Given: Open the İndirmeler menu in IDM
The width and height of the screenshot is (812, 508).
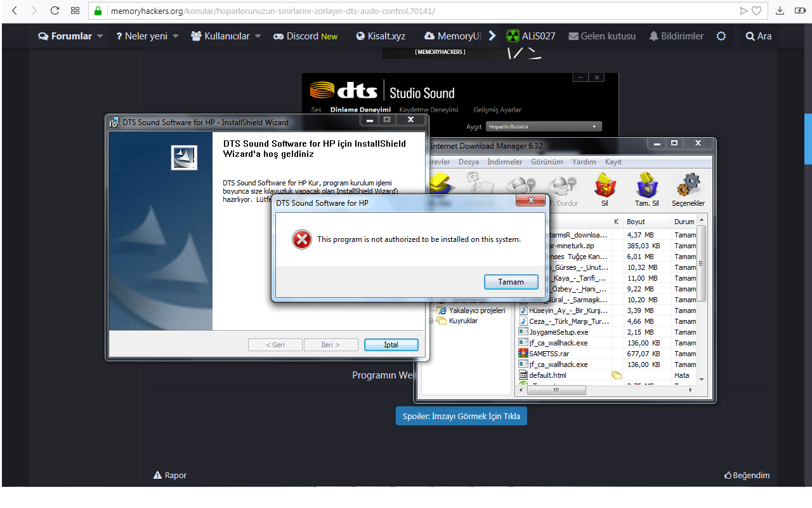Looking at the screenshot, I should [x=504, y=162].
